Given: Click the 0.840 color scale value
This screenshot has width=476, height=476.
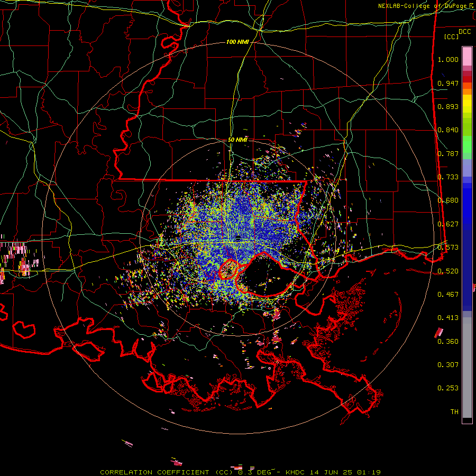Looking at the screenshot, I should (x=448, y=130).
